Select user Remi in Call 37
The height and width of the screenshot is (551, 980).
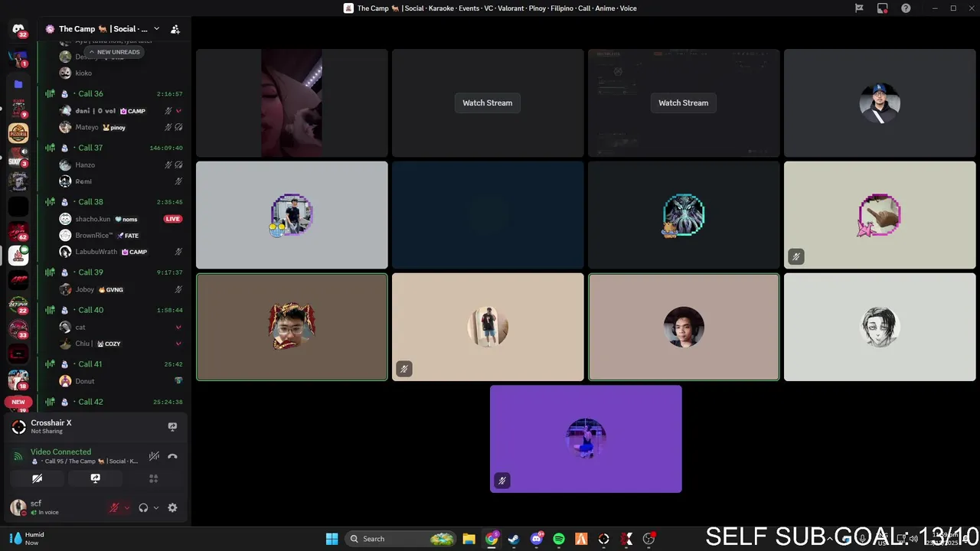click(x=121, y=181)
